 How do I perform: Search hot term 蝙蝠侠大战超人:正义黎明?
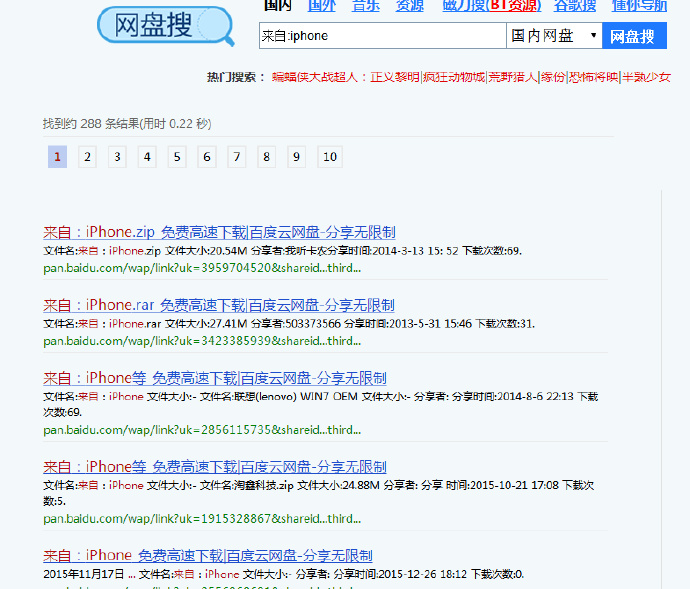(345, 77)
